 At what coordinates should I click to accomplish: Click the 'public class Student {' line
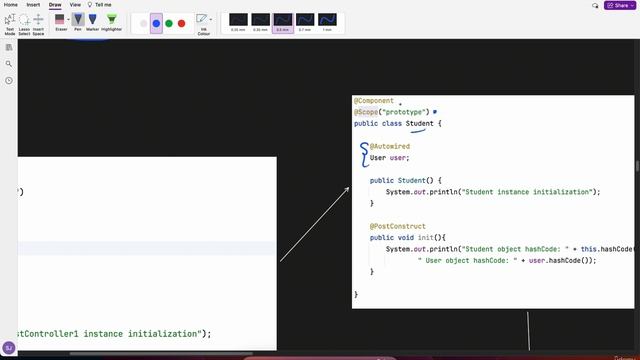(x=398, y=123)
